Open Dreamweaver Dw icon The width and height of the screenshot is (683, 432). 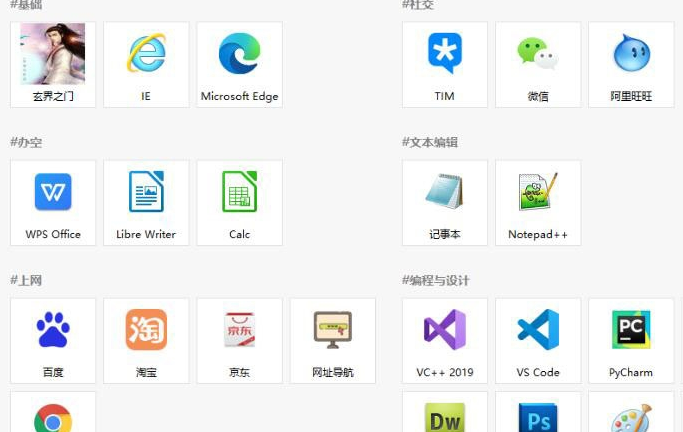(x=445, y=418)
